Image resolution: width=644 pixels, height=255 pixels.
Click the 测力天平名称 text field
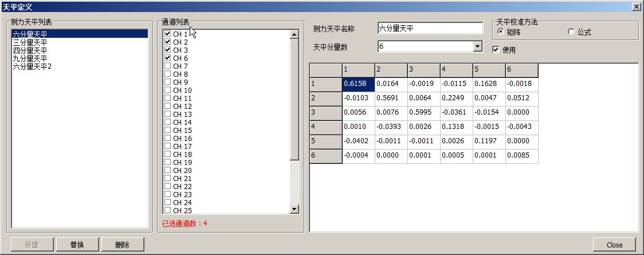pyautogui.click(x=430, y=29)
